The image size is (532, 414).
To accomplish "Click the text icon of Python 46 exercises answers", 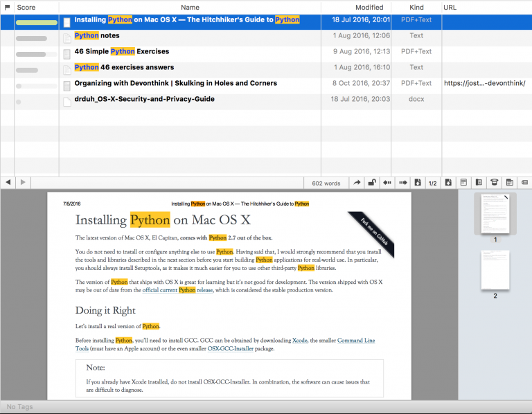I will [66, 70].
